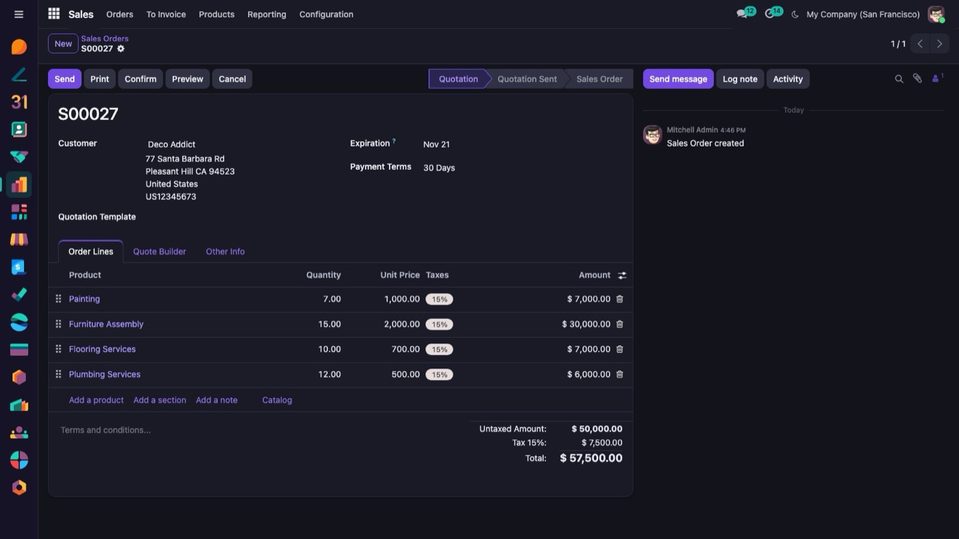Open the Products menu

[x=217, y=14]
